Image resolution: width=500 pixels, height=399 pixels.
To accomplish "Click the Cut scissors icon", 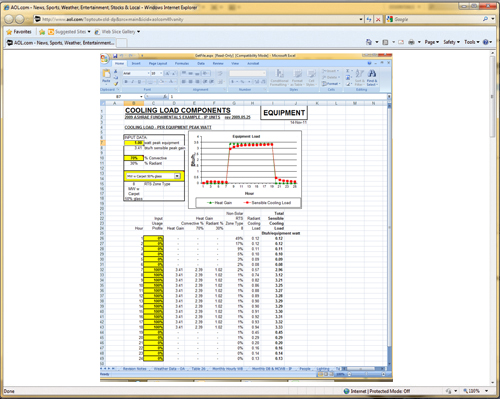I will [116, 71].
